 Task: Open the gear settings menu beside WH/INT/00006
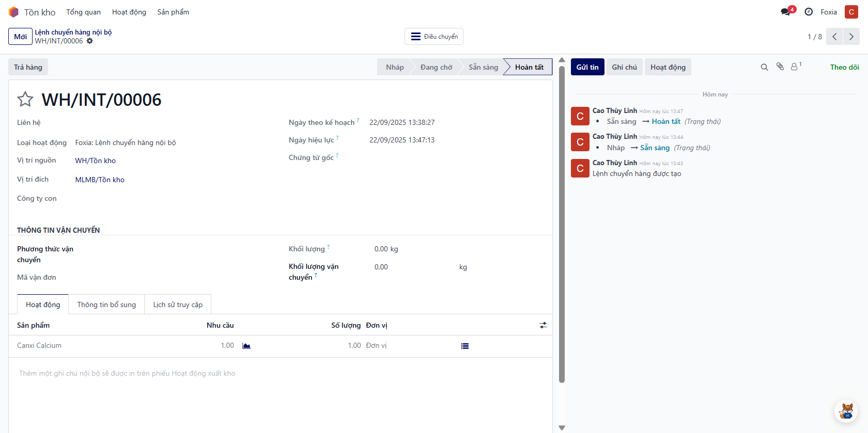[x=90, y=41]
